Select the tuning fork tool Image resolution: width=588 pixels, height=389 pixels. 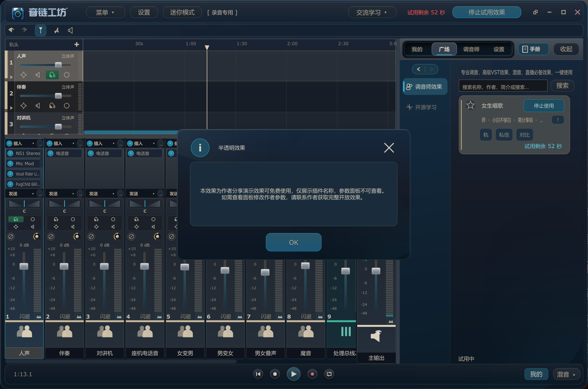click(41, 30)
